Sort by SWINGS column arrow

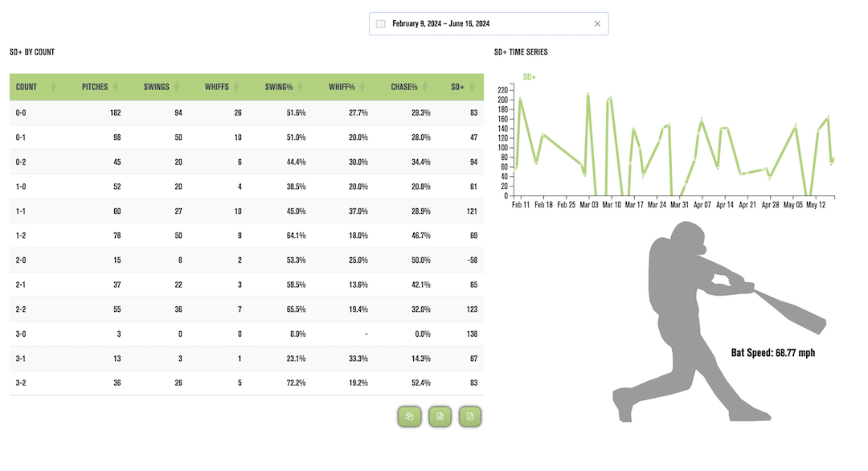tap(177, 86)
